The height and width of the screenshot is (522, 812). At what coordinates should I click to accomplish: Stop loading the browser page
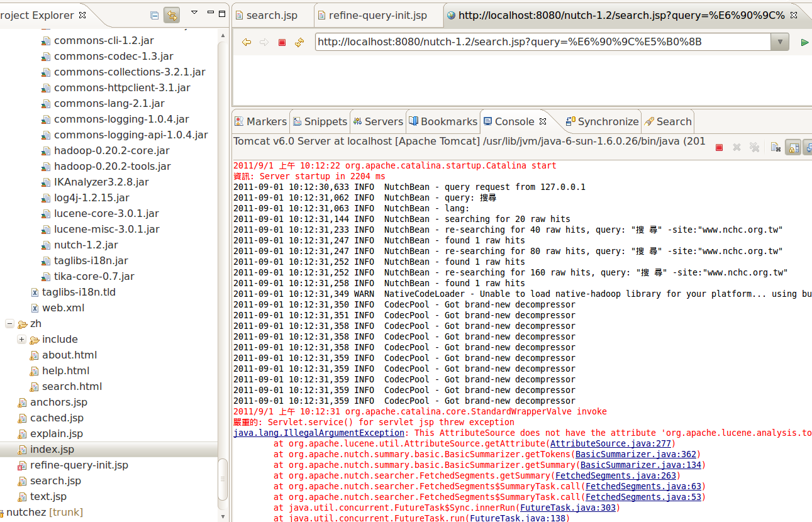282,42
